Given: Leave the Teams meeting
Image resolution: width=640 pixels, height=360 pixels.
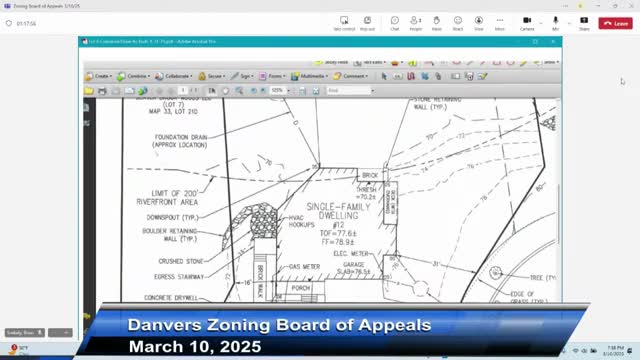Looking at the screenshot, I should [x=616, y=23].
